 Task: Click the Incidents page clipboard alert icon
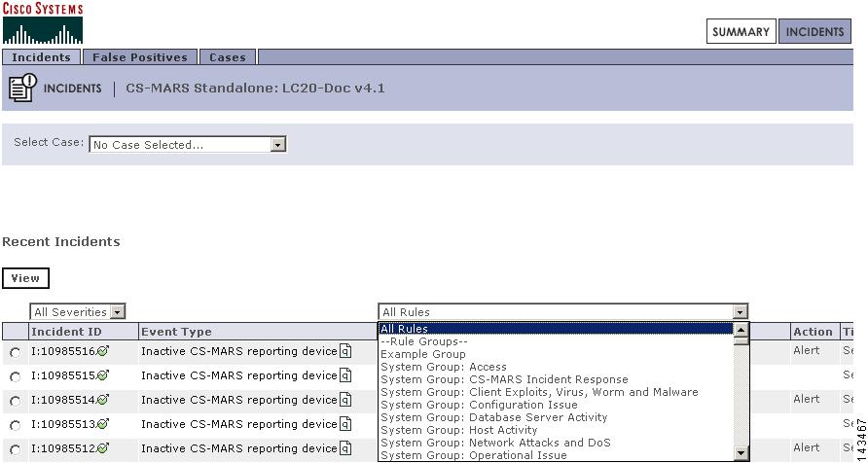[x=22, y=88]
